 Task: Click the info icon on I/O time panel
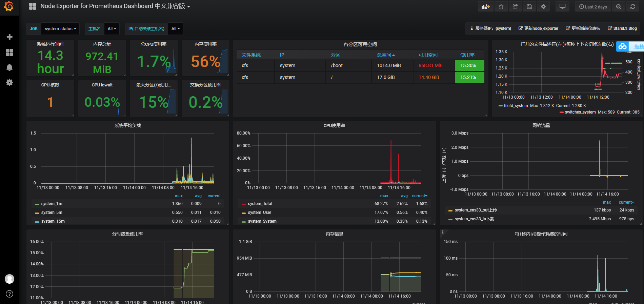[443, 232]
